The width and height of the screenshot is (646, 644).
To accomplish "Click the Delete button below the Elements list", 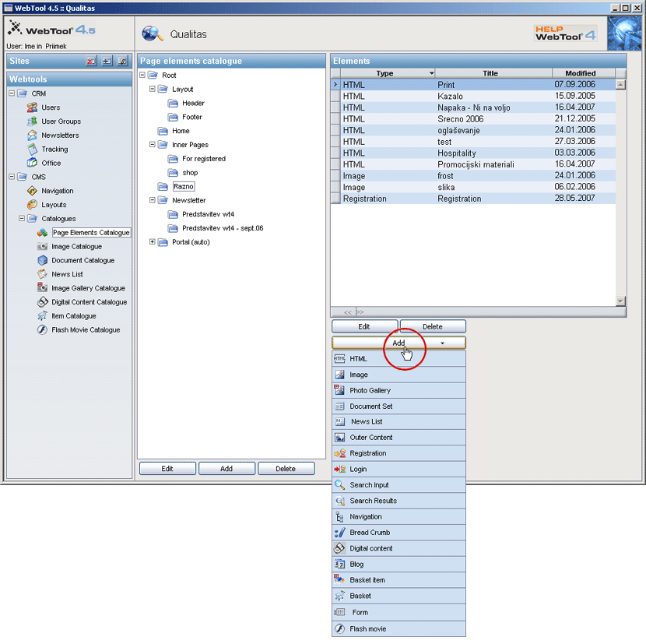I will point(432,327).
